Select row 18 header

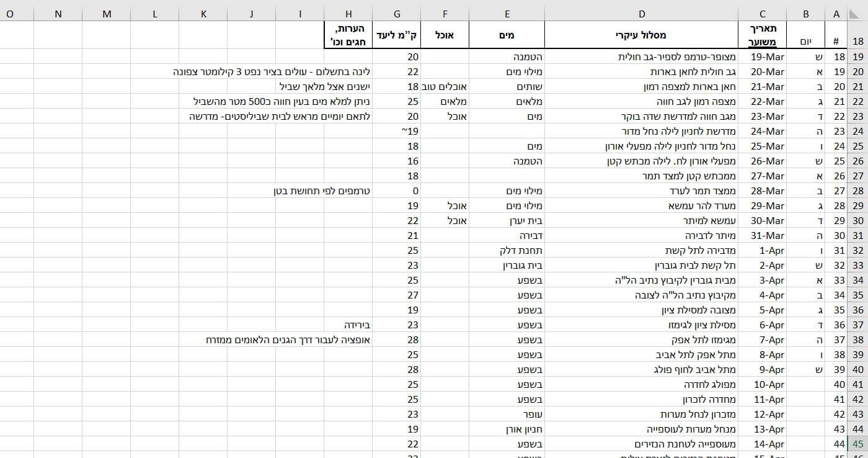(858, 42)
